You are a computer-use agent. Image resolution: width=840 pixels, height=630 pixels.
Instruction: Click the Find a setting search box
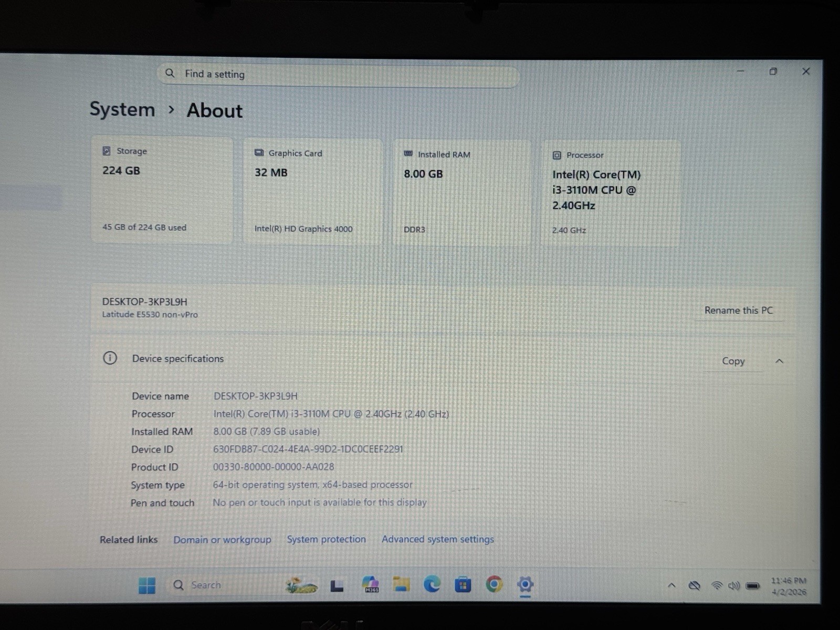click(339, 75)
